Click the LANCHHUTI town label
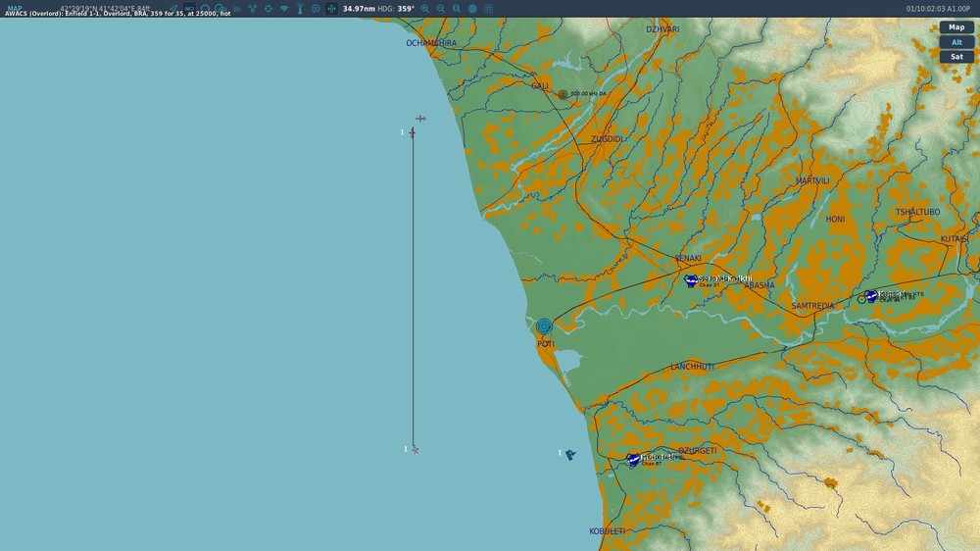 (x=692, y=367)
